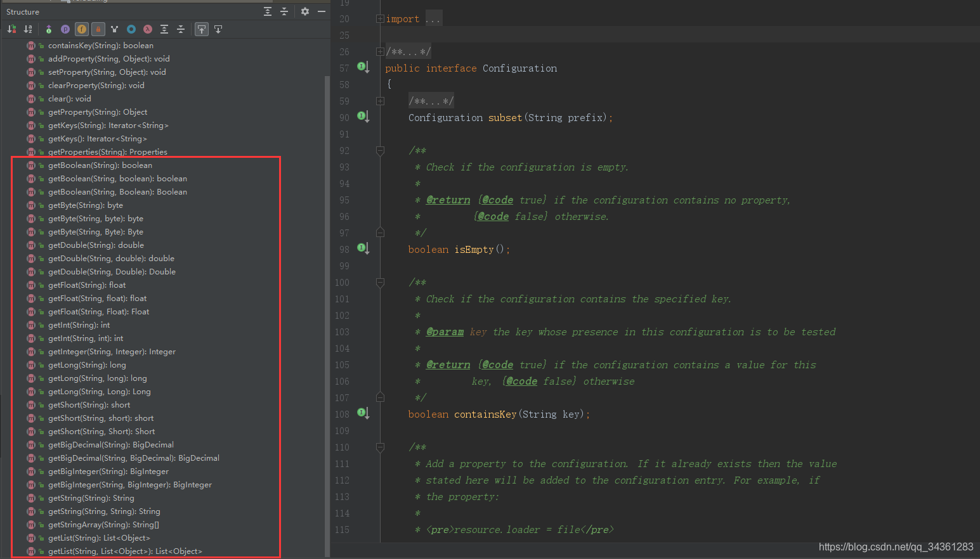The width and height of the screenshot is (980, 559).
Task: Click the isEmpty method name in the editor
Action: [474, 250]
